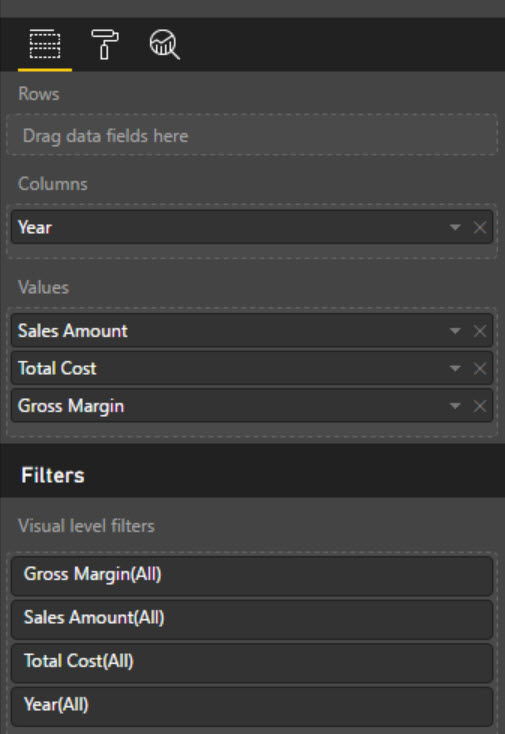
Task: Select the Gross Margin value field
Action: pos(252,405)
